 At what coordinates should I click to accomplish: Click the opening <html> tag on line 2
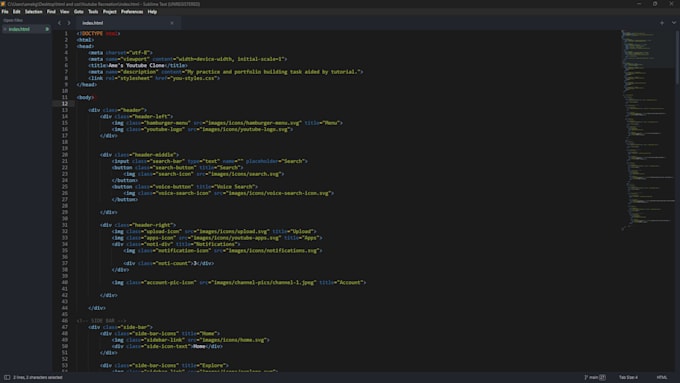[x=85, y=40]
